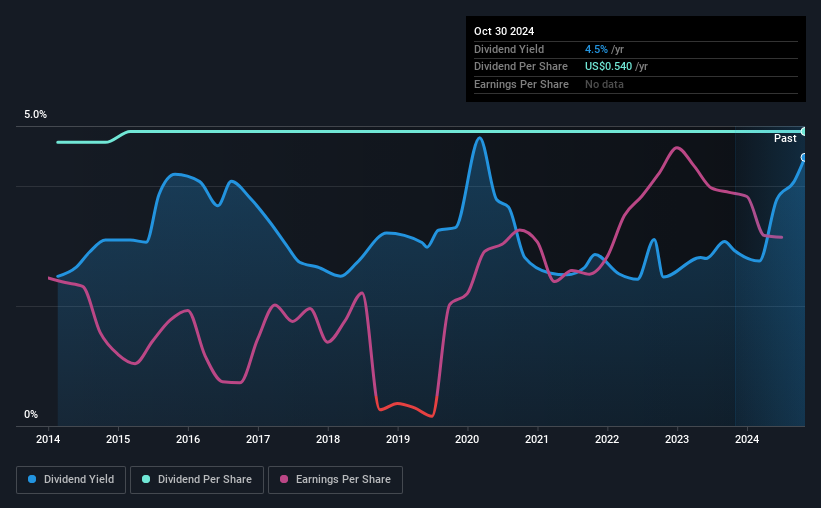Click the Oct 30 2024 tooltip date
This screenshot has height=508, width=821.
click(504, 31)
